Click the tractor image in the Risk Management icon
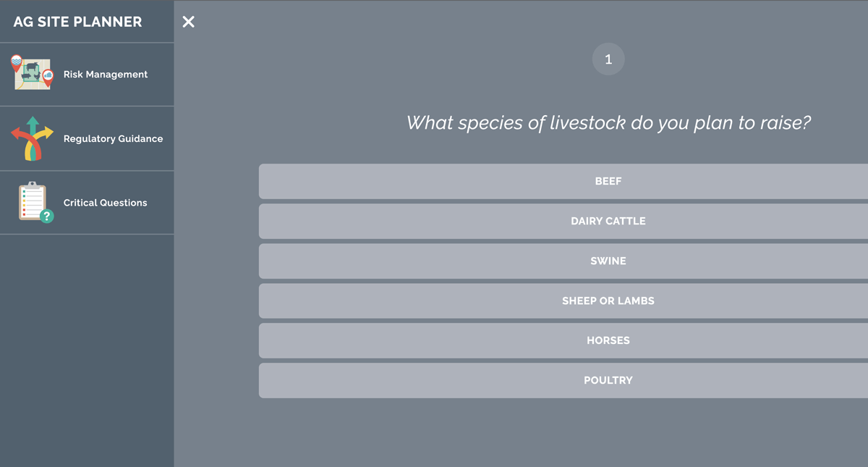 [32, 75]
